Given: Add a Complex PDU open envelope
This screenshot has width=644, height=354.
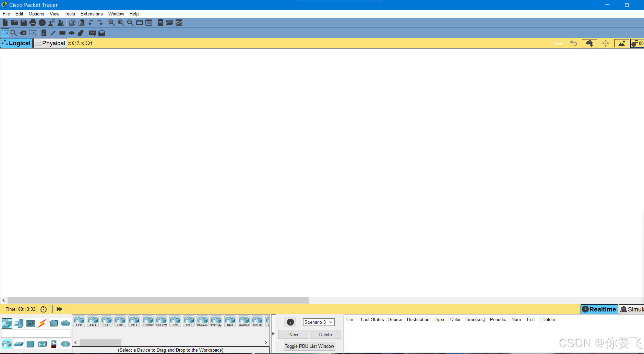Looking at the screenshot, I should 102,33.
